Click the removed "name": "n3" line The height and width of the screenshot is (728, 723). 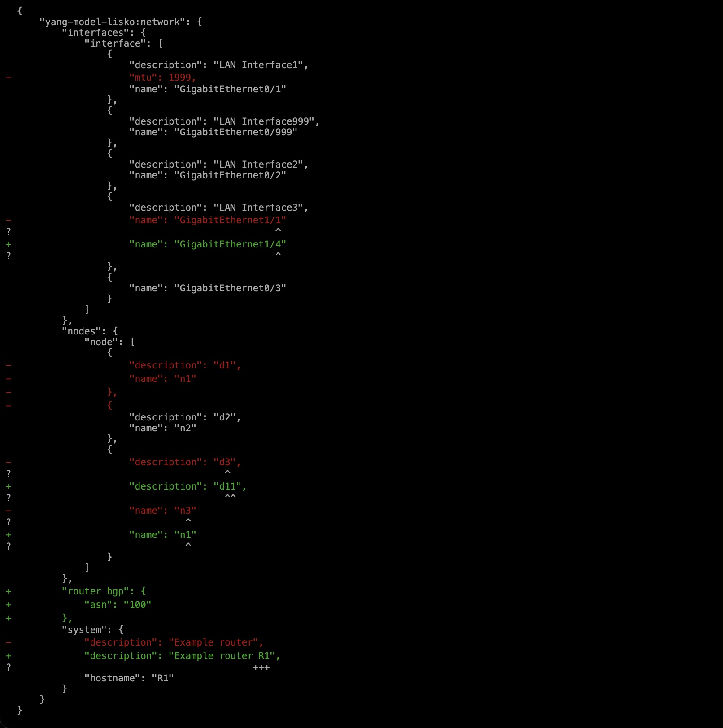pos(163,511)
